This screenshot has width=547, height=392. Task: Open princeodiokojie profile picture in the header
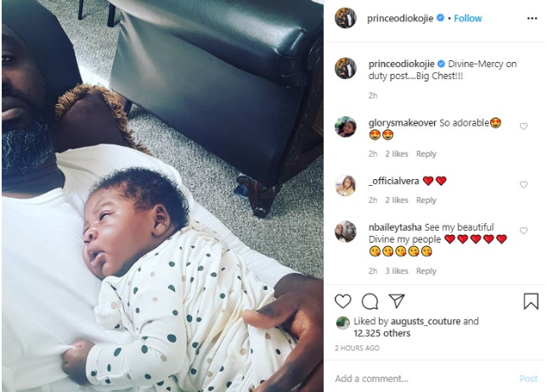point(346,18)
